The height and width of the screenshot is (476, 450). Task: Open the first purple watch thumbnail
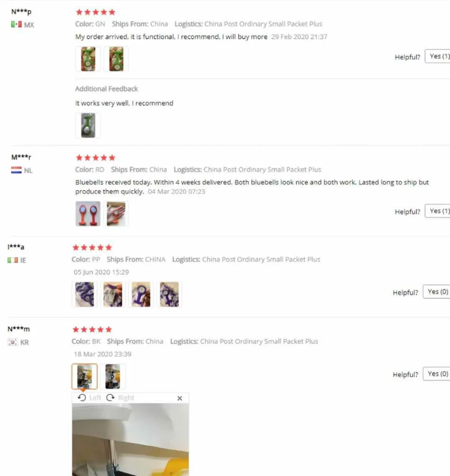[84, 295]
